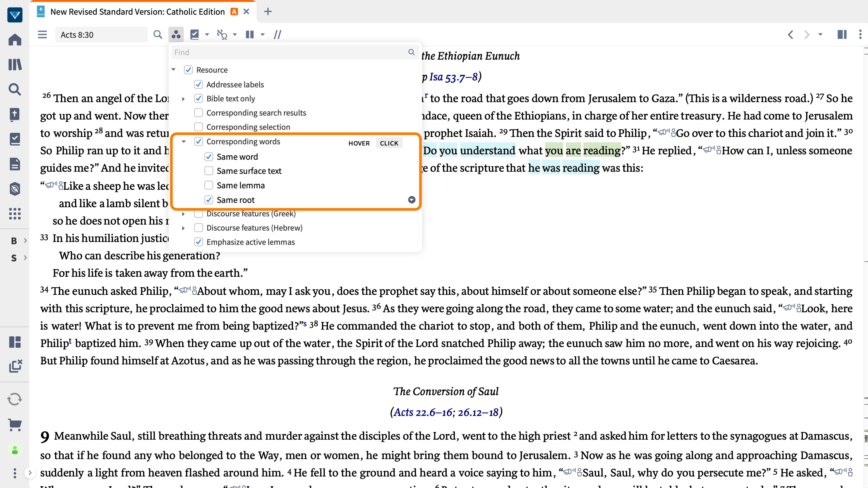Open the panel hamburger menu
Image resolution: width=868 pixels, height=488 pixels.
[x=42, y=34]
